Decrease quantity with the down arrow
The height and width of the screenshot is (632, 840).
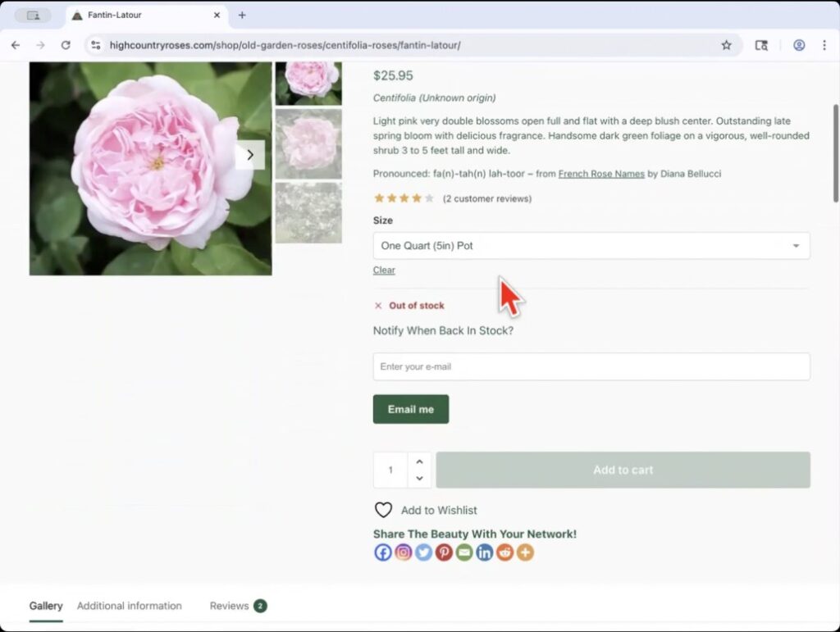(x=419, y=479)
